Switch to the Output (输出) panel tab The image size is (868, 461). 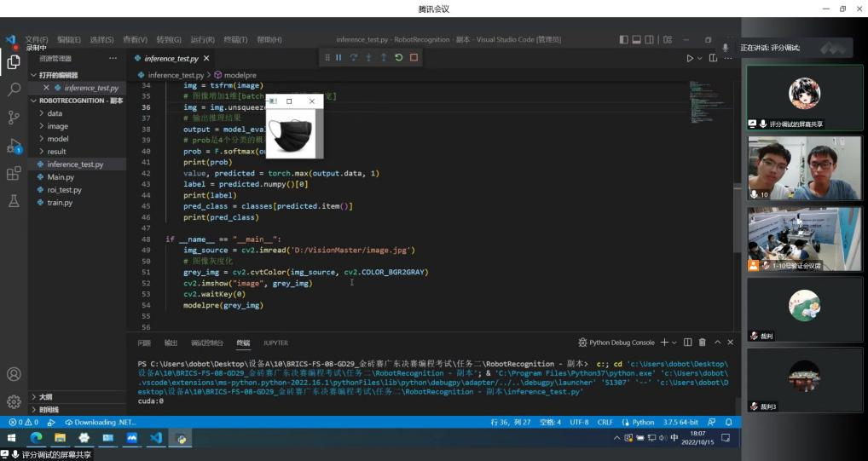[x=171, y=343]
